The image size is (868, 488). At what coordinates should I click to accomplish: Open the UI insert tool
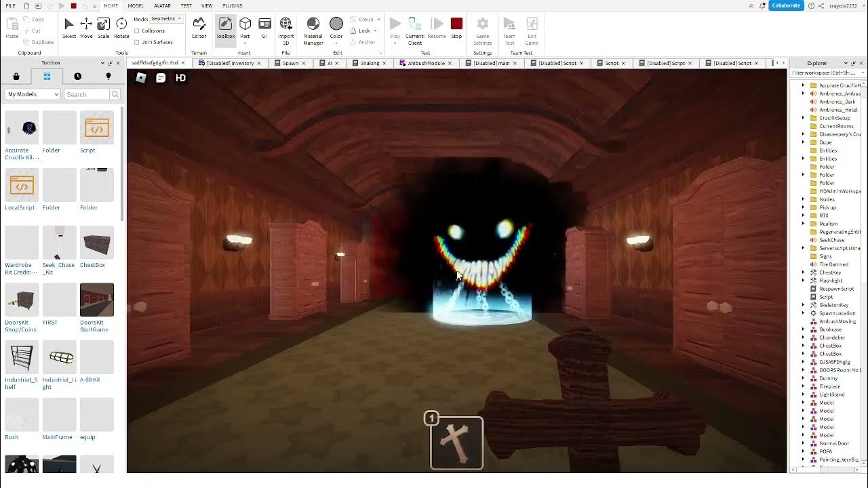tap(264, 28)
